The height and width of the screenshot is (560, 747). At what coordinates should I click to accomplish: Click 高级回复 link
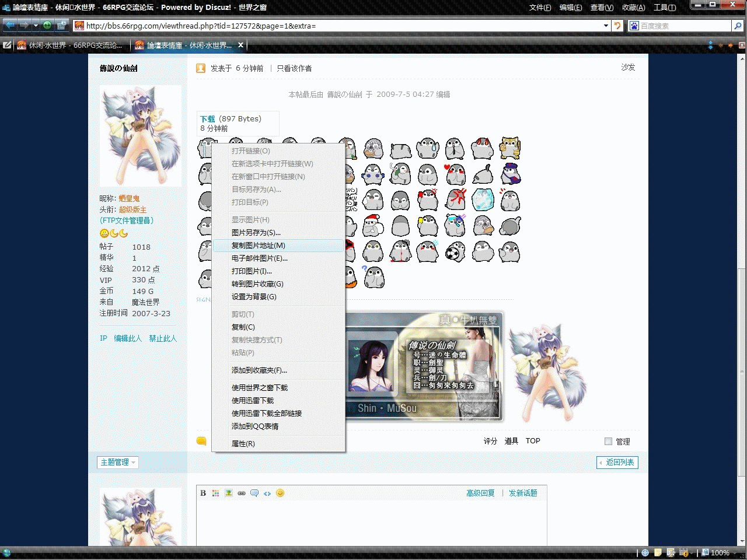(480, 493)
